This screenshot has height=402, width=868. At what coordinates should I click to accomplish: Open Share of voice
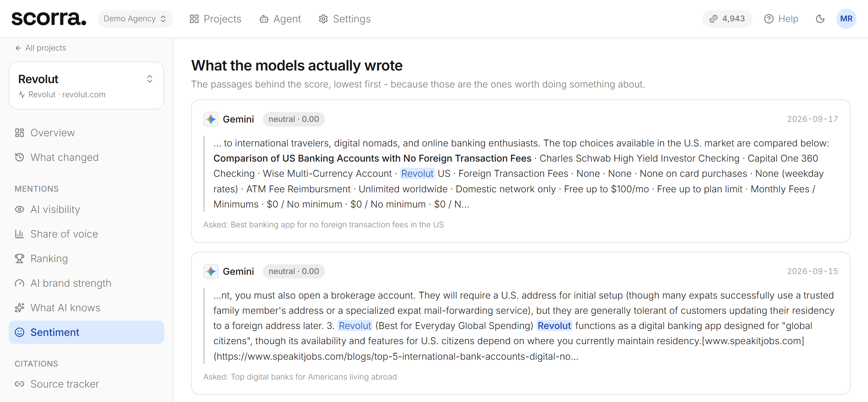[86, 234]
